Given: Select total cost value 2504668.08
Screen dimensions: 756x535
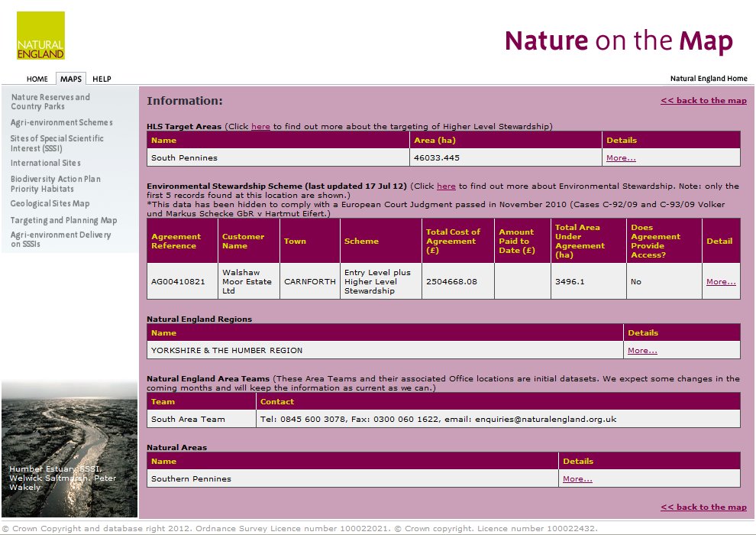Looking at the screenshot, I should pyautogui.click(x=458, y=281).
